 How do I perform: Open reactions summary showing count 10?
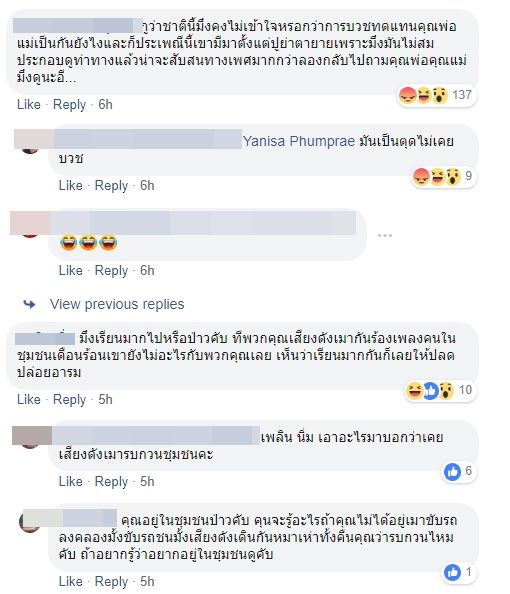pyautogui.click(x=440, y=390)
